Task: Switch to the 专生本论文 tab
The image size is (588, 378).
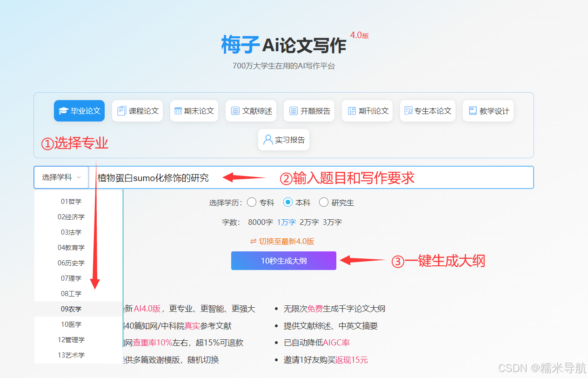Action: click(x=428, y=111)
